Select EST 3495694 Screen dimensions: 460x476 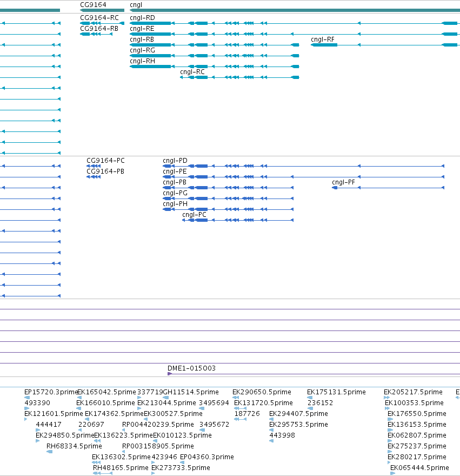point(214,403)
